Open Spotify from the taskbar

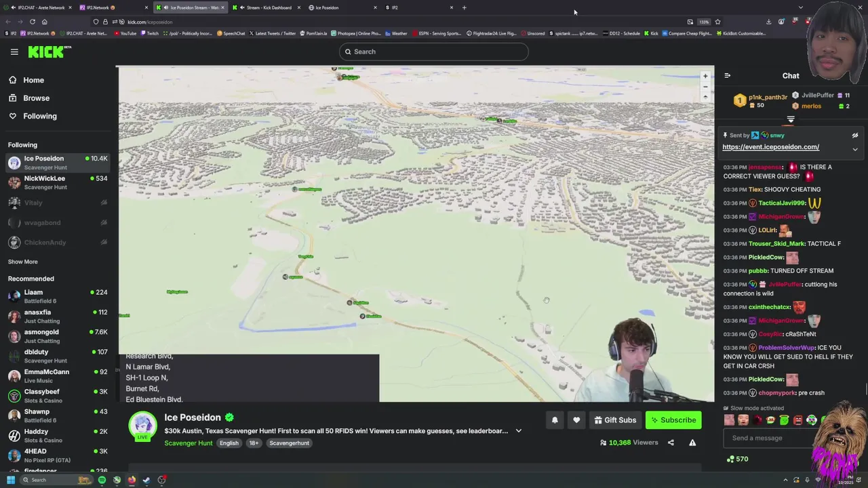tap(102, 480)
